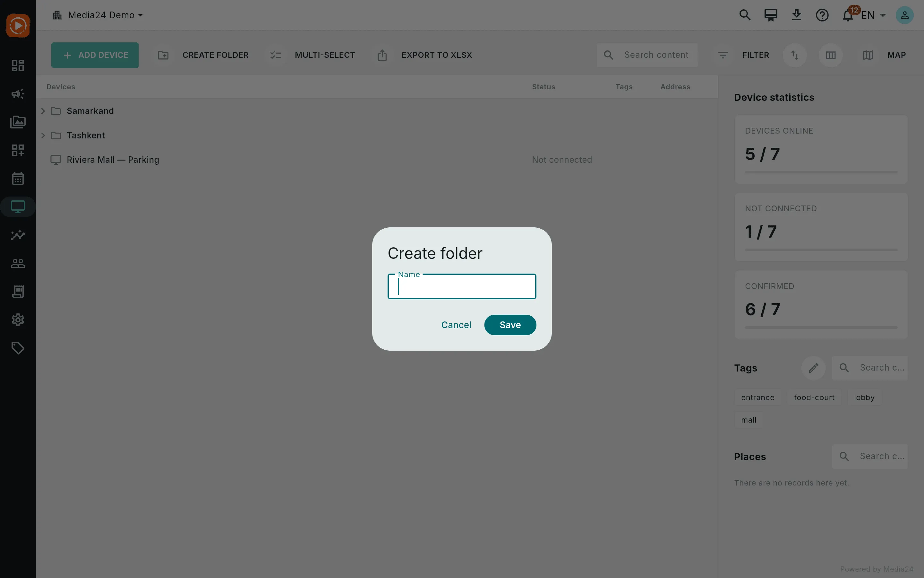The width and height of the screenshot is (924, 578).
Task: Select the mall tag chip
Action: pos(749,420)
